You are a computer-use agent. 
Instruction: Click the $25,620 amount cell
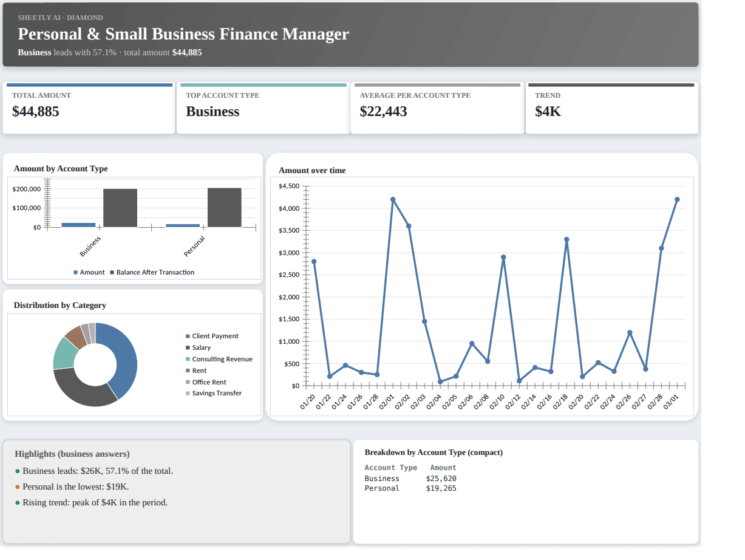click(441, 479)
